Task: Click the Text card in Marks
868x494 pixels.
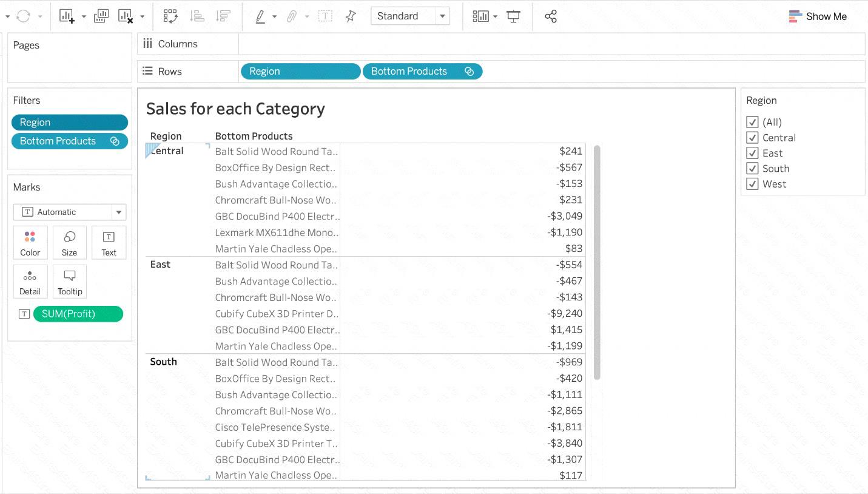Action: 109,243
